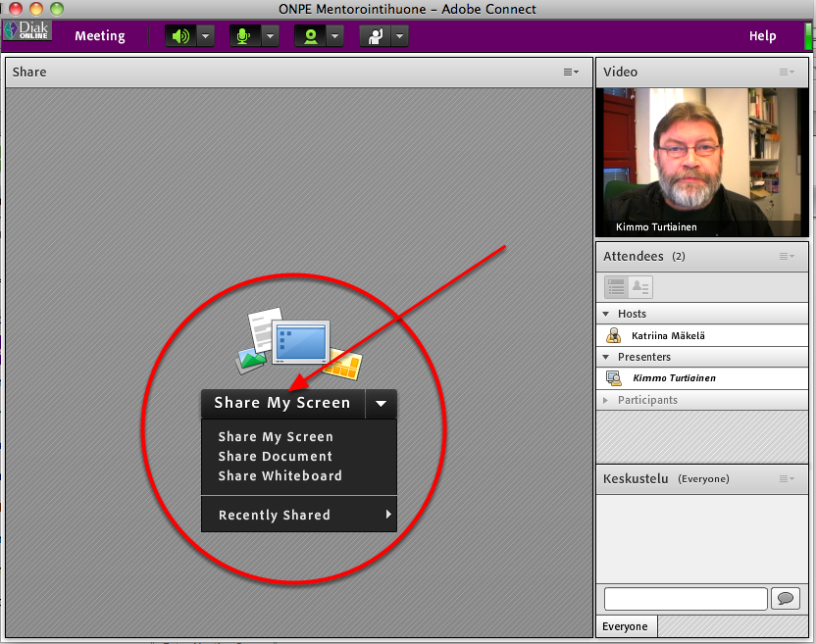Screen dimensions: 816x644
Task: Click the Attendees pod title
Action: pyautogui.click(x=634, y=257)
